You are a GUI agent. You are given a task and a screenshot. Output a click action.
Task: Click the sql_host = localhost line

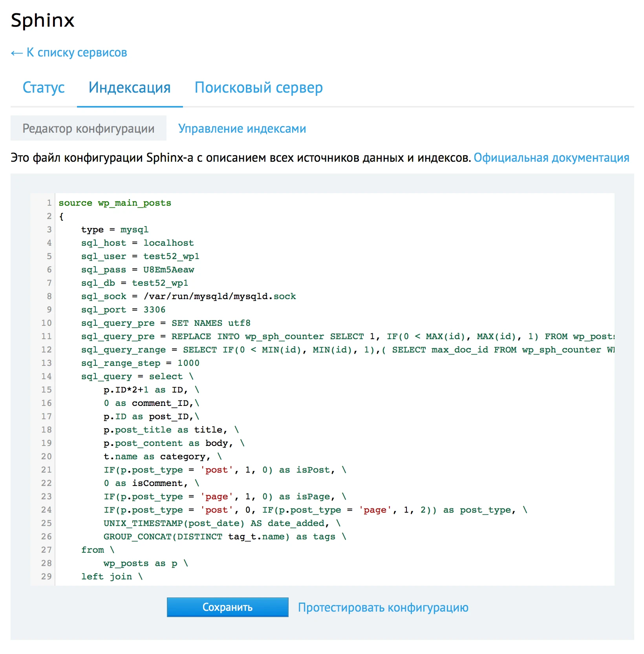point(137,243)
